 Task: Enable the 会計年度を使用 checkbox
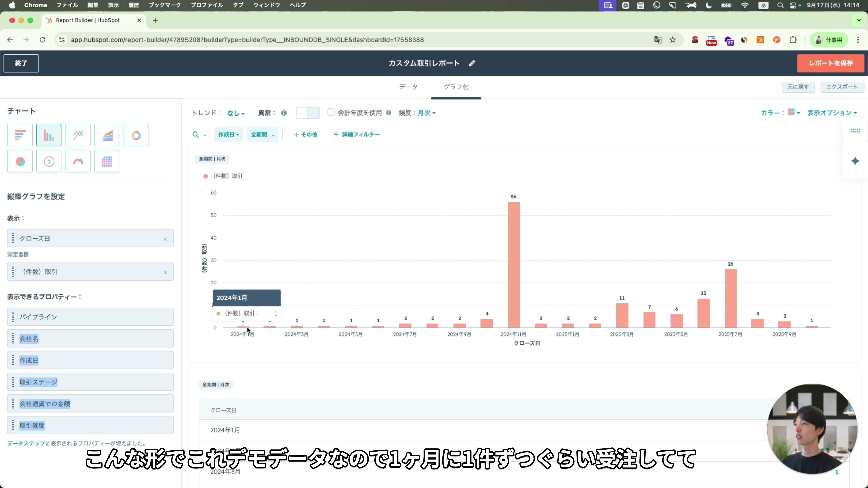click(331, 112)
